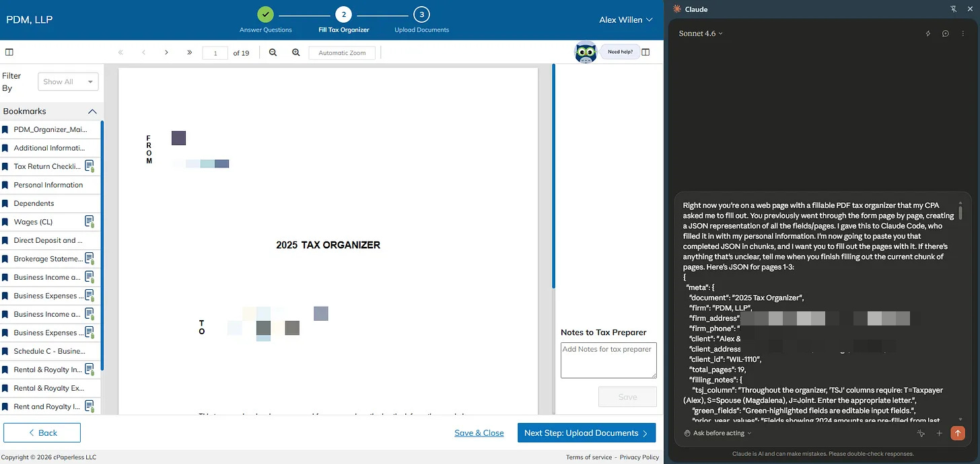Screen dimensions: 980x464
Task: Open Brokerage Statement document icon
Action: coord(90,258)
